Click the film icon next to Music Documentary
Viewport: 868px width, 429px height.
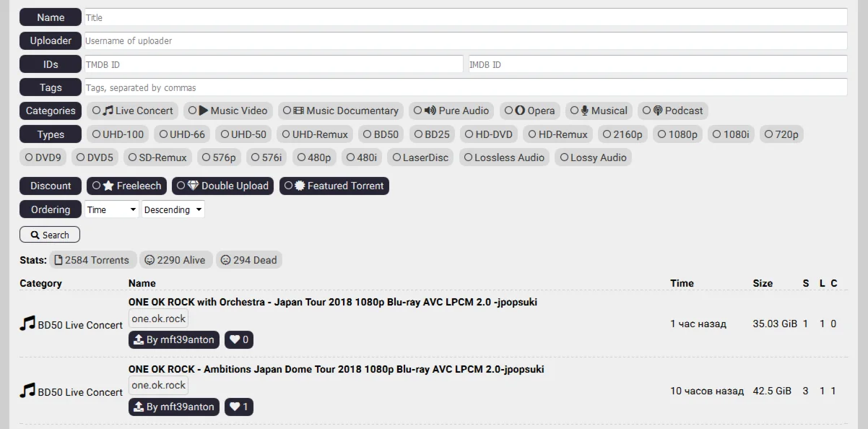pos(299,110)
